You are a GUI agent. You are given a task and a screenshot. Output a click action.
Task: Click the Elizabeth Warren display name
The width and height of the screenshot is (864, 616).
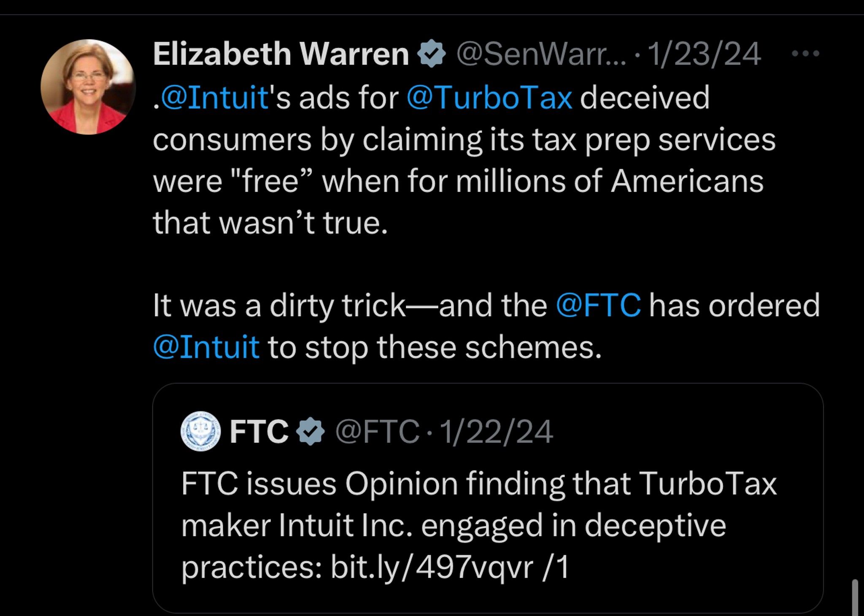click(281, 54)
